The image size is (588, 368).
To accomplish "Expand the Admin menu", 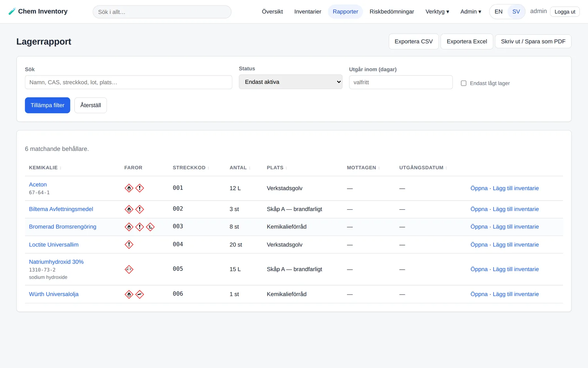I will 471,12.
